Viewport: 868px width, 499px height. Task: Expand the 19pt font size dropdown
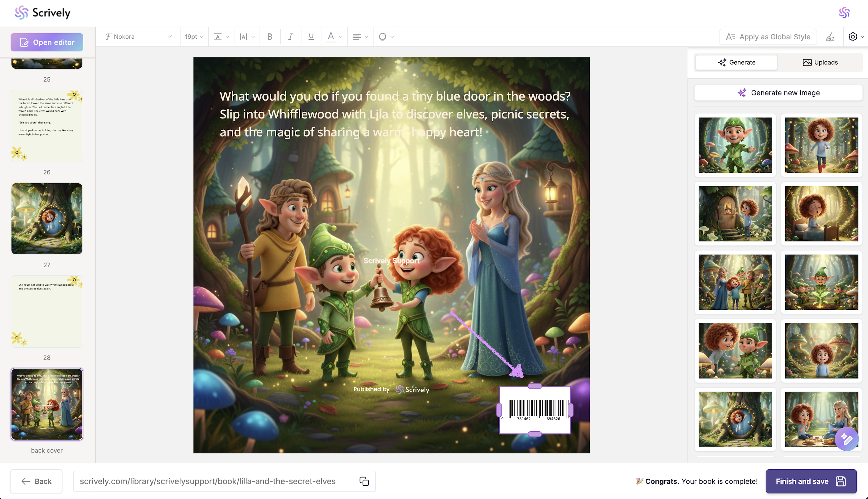tap(194, 37)
